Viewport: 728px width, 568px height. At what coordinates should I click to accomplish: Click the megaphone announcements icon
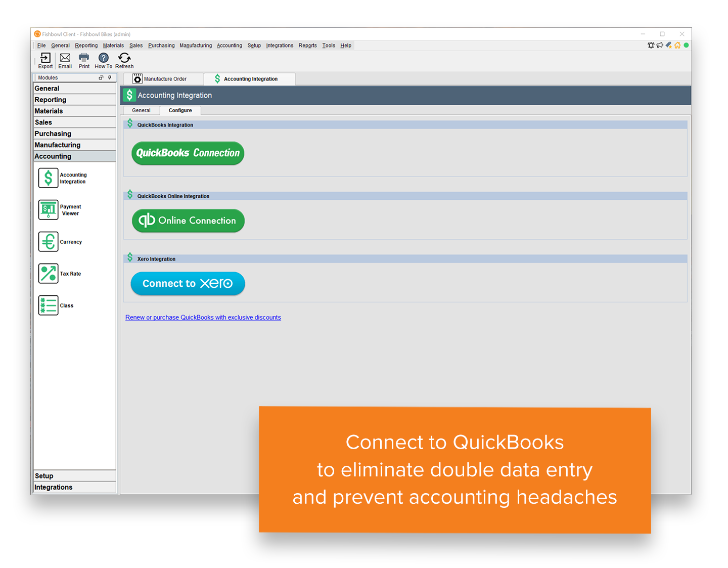click(x=660, y=45)
